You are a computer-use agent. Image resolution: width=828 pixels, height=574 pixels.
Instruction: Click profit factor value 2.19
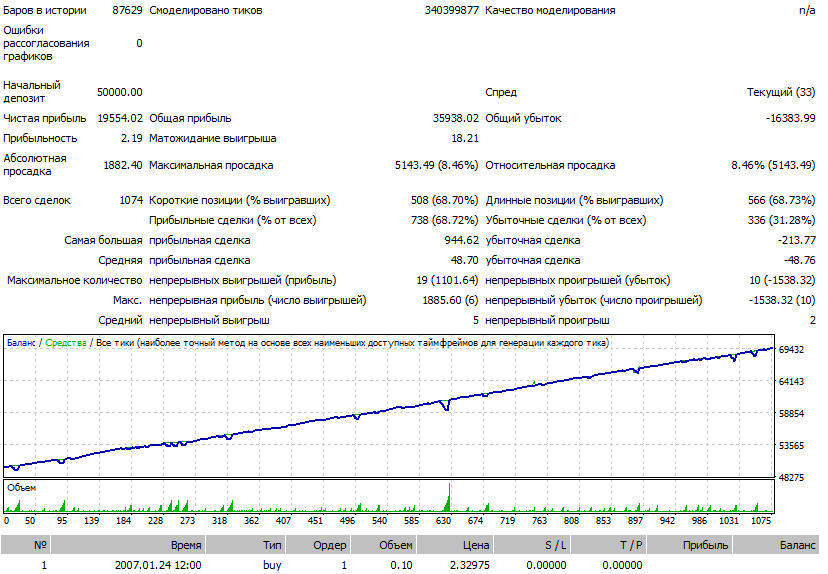pos(131,138)
